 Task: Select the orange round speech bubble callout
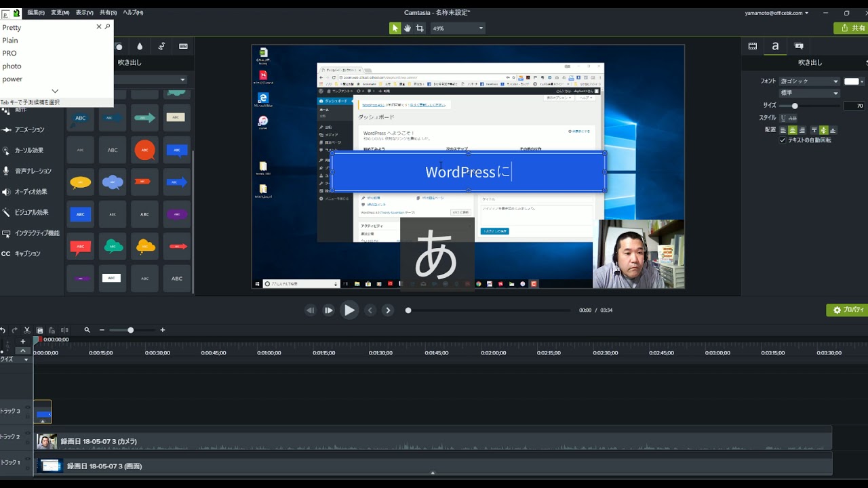point(144,150)
